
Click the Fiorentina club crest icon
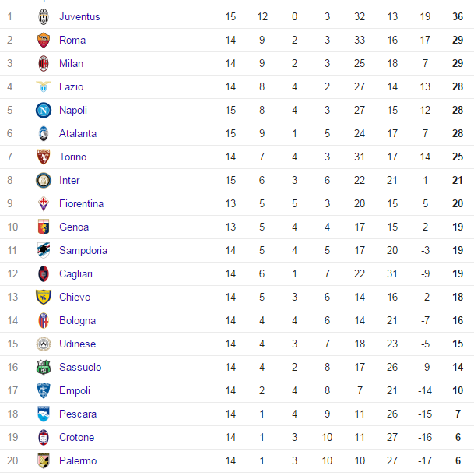(x=43, y=203)
